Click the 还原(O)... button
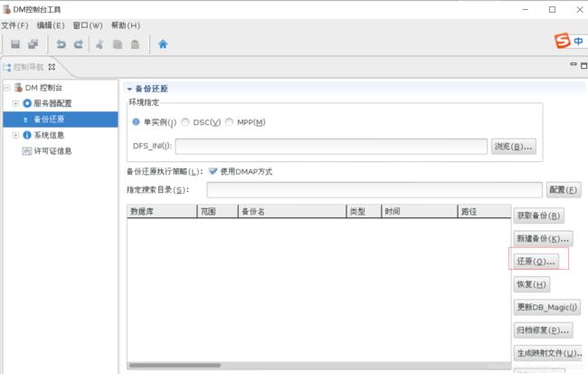 536,262
